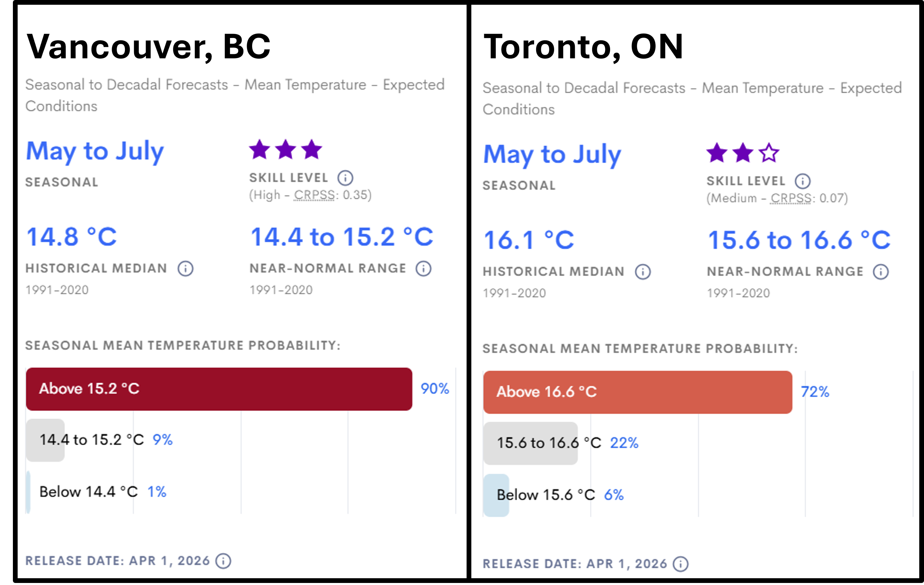Screen dimensions: 924x585
Task: Click the empty third star in right panel
Action: pyautogui.click(x=769, y=153)
